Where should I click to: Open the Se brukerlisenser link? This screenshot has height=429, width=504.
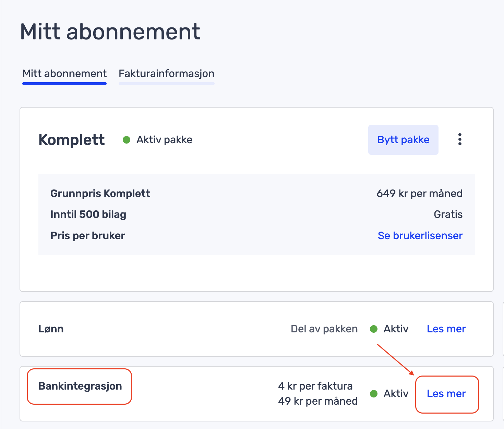(x=420, y=236)
